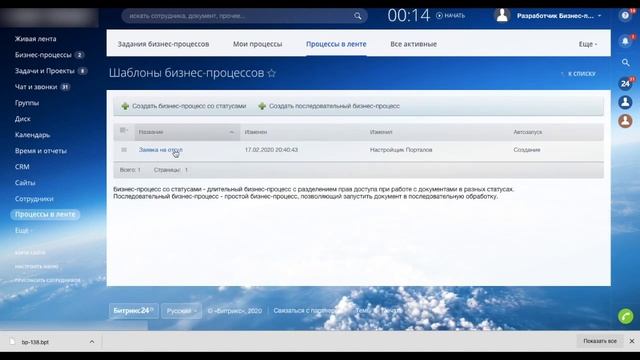The image size is (640, 360).
Task: Click the Битрикс24 footer logo button
Action: pos(133,311)
